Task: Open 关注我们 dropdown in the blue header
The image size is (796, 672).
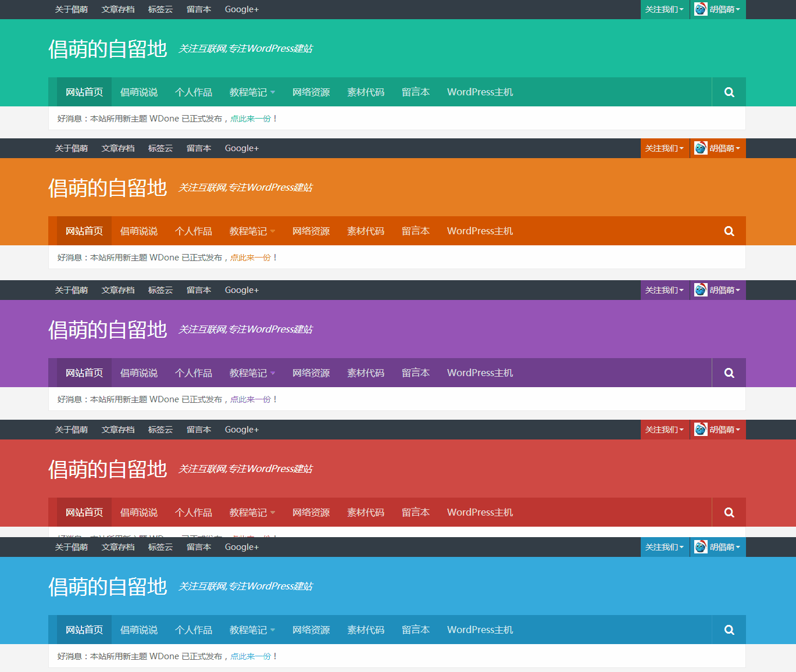Action: click(x=664, y=547)
